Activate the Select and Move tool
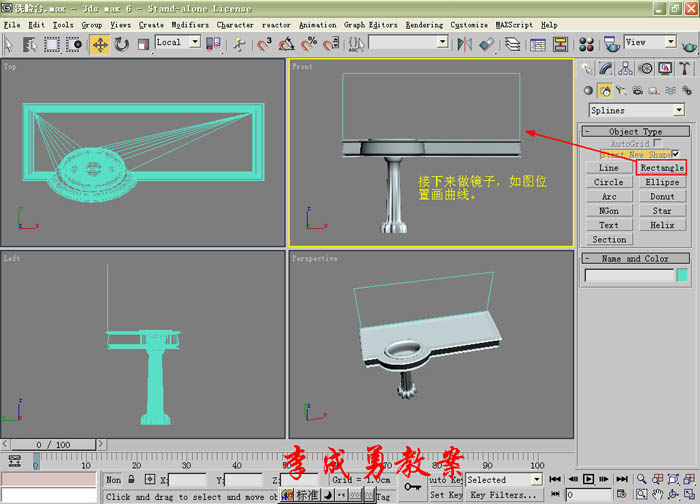Image resolution: width=700 pixels, height=504 pixels. [x=100, y=44]
